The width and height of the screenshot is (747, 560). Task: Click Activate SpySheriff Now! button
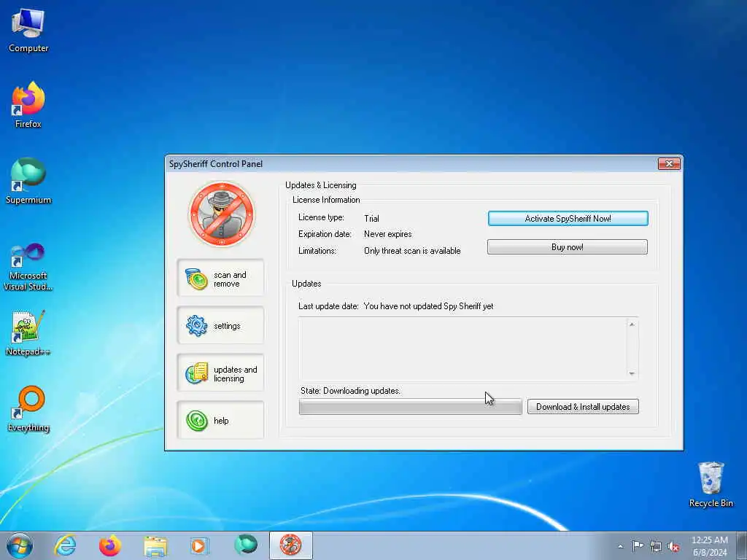568,219
